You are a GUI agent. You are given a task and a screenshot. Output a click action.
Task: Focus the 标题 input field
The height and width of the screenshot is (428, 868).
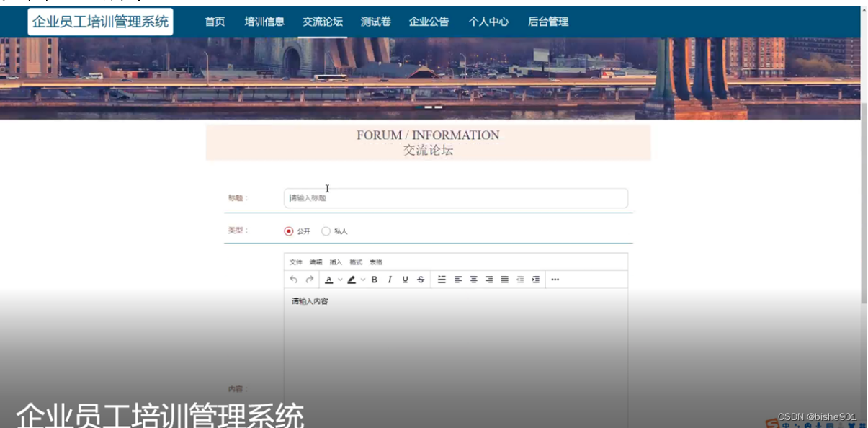456,198
